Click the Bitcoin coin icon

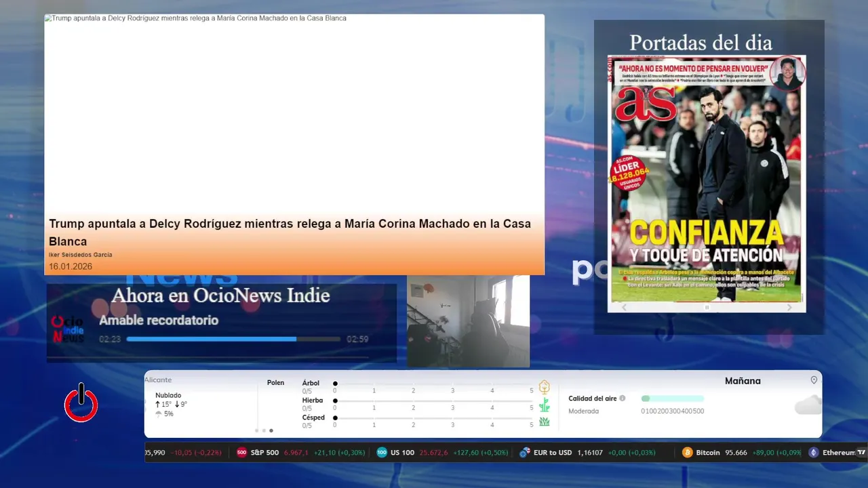click(x=687, y=452)
